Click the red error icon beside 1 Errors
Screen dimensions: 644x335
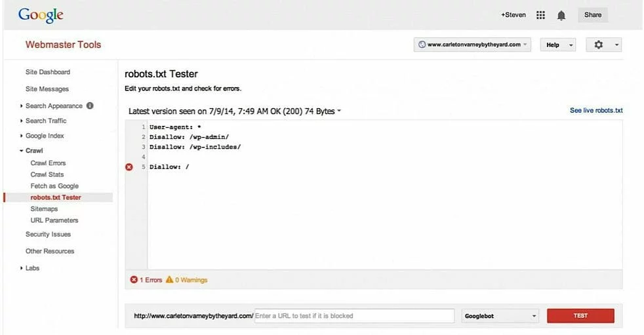tap(134, 280)
